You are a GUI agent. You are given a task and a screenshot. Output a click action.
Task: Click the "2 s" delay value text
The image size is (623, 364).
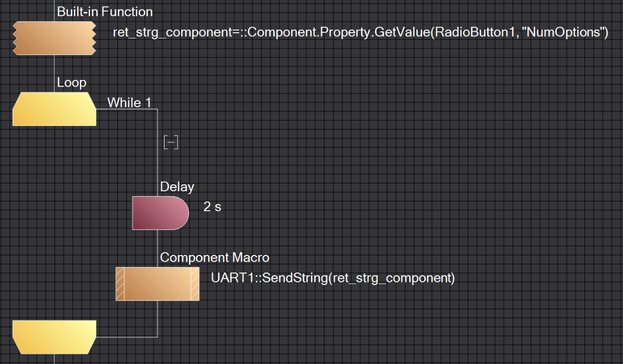212,207
